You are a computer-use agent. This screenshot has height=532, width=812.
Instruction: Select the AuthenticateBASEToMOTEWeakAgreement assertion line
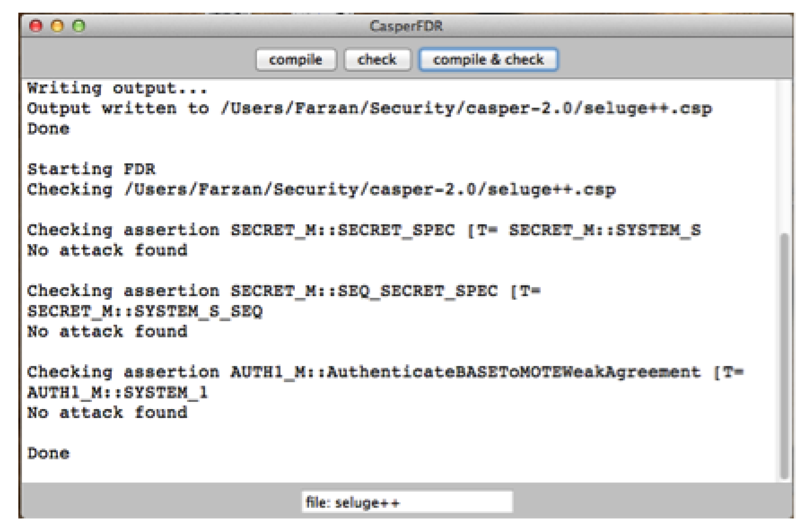(385, 372)
